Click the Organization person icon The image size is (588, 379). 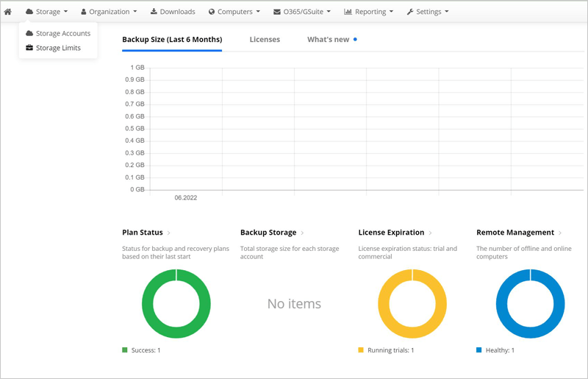84,12
